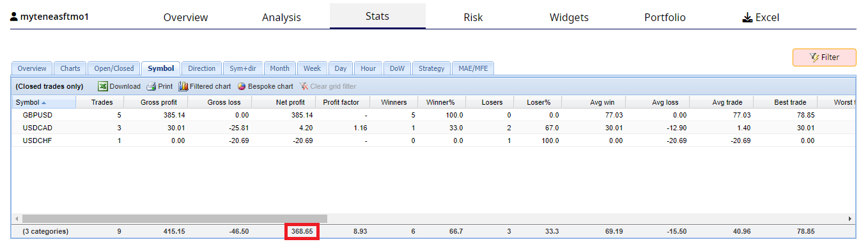Sort by the Symbol column header
Image resolution: width=868 pixels, height=251 pixels.
44,102
